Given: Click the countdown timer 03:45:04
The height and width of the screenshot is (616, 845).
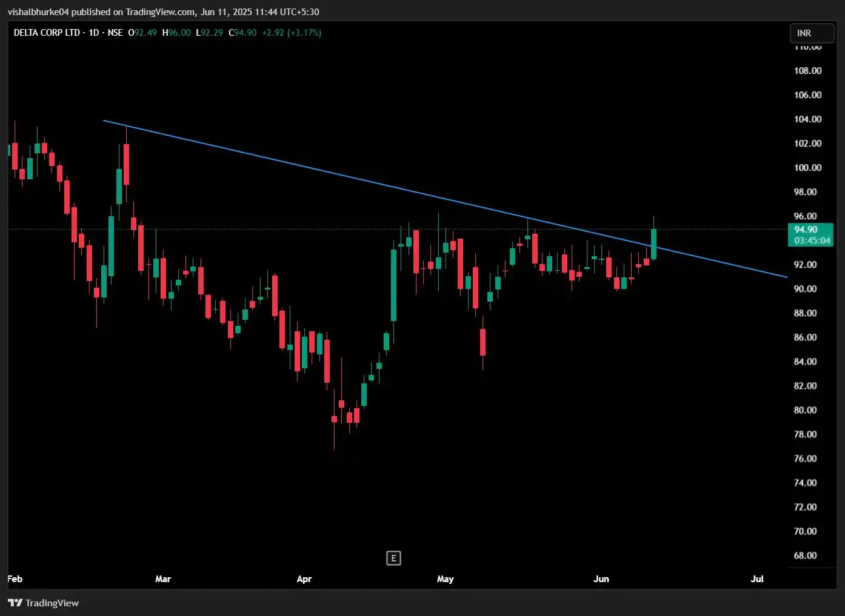Looking at the screenshot, I should [x=812, y=240].
